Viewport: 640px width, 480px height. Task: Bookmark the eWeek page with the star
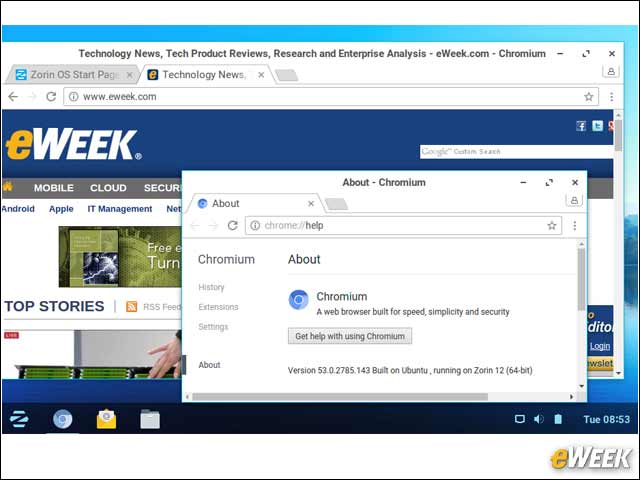coord(588,97)
